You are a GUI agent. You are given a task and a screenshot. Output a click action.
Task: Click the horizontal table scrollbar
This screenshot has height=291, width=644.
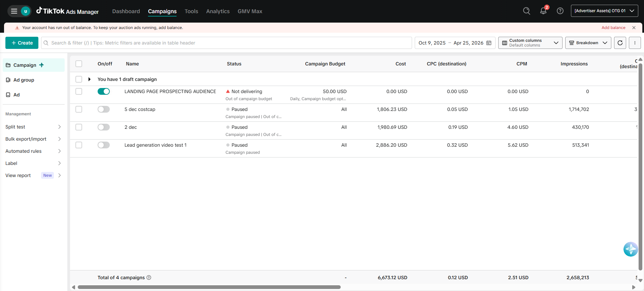click(209, 287)
